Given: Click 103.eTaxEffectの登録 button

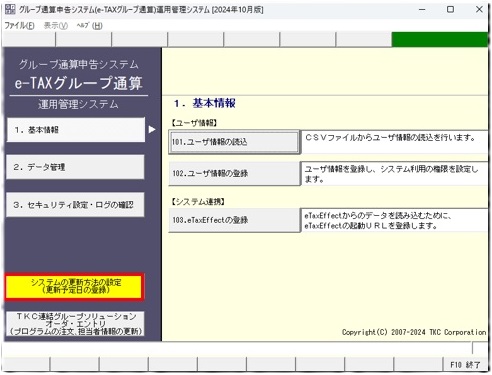Looking at the screenshot, I should 234,220.
